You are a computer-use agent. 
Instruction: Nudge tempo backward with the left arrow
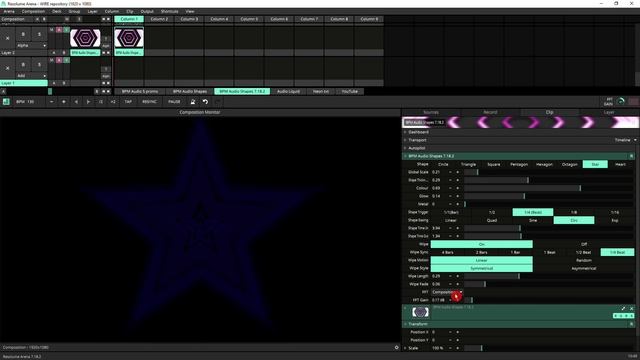tap(76, 102)
